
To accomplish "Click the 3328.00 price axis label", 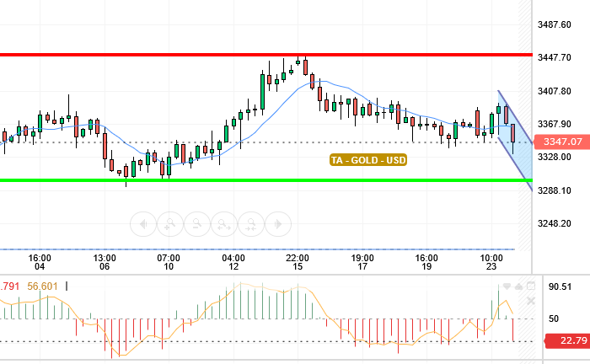I will 555,158.
